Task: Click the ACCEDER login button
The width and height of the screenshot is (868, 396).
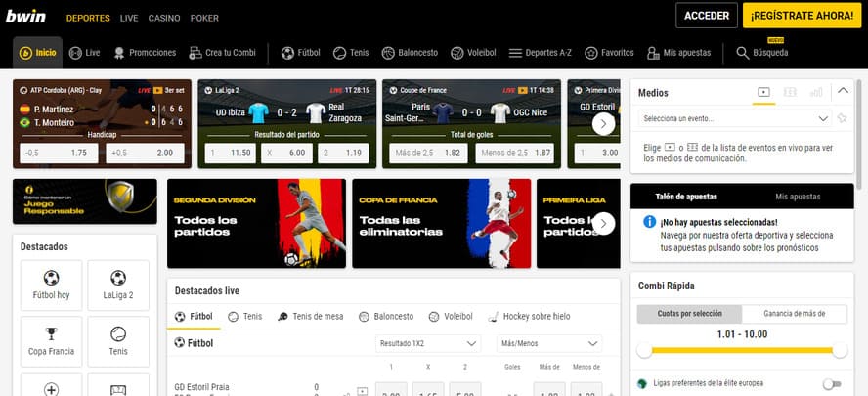Action: (x=707, y=16)
